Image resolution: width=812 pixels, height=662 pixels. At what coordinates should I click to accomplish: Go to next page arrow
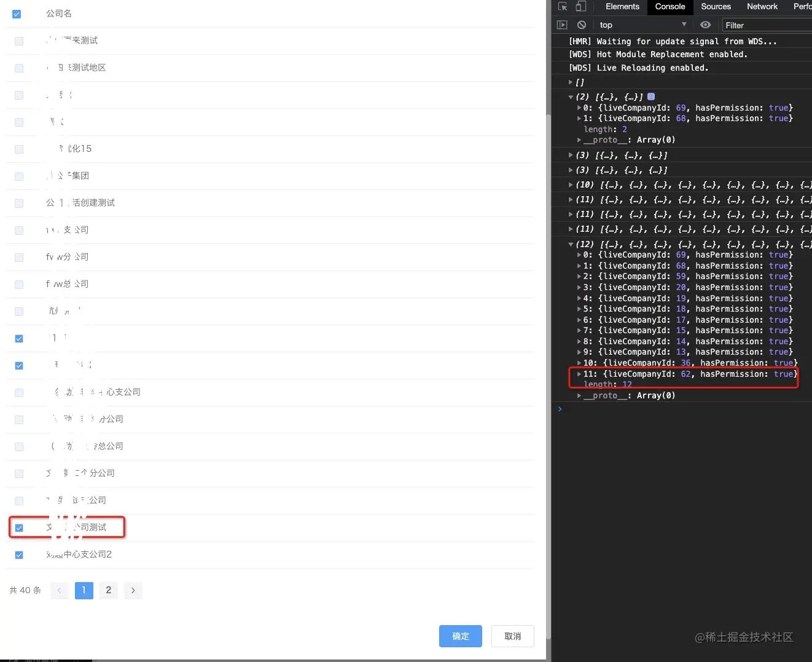[133, 590]
